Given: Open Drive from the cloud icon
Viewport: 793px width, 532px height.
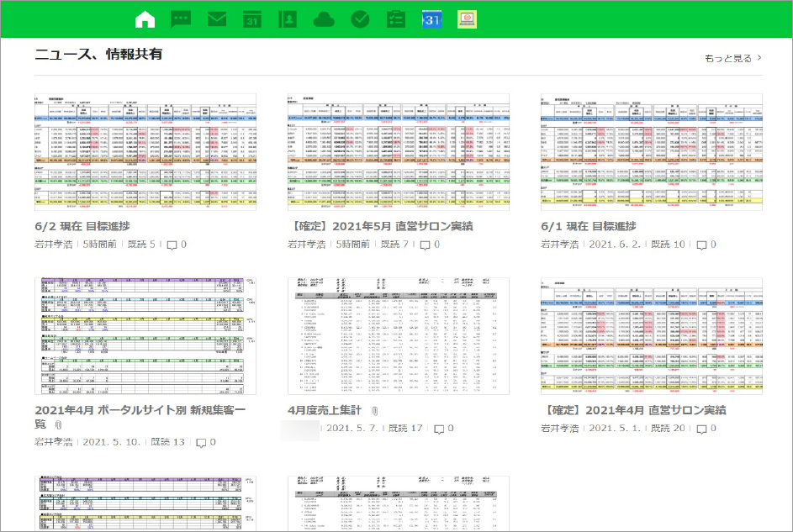Looking at the screenshot, I should pyautogui.click(x=324, y=19).
